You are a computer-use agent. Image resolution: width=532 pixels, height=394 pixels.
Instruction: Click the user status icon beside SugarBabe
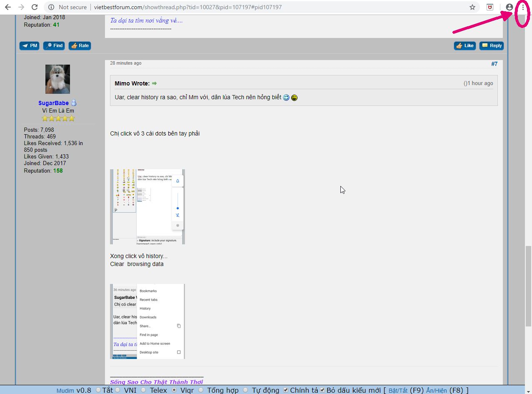[74, 103]
